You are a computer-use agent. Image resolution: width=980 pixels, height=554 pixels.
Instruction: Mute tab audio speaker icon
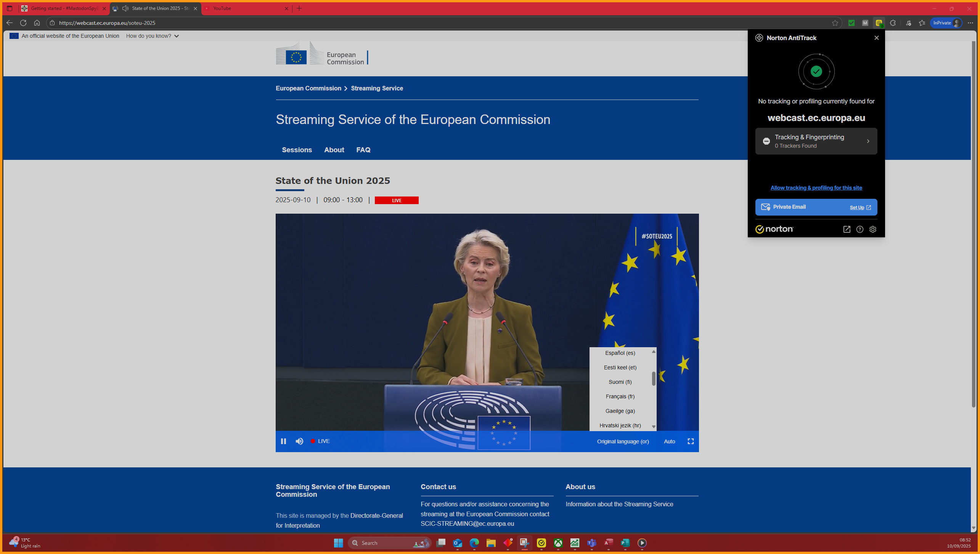click(x=125, y=8)
